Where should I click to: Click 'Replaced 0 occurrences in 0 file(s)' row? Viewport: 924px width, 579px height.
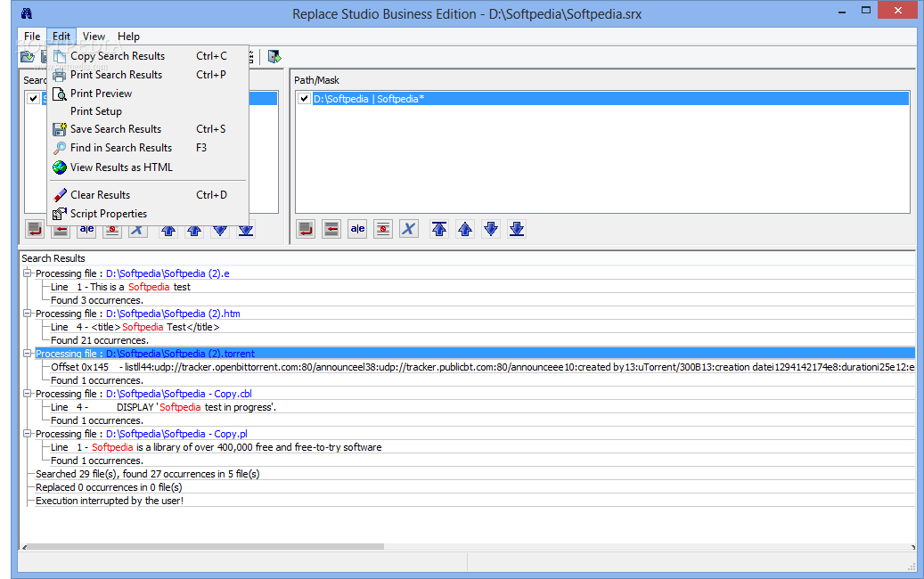[x=109, y=487]
